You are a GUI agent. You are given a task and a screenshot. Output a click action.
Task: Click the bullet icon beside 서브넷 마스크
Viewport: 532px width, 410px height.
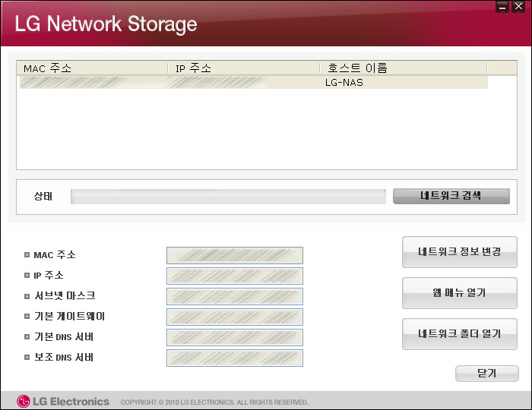pyautogui.click(x=27, y=296)
